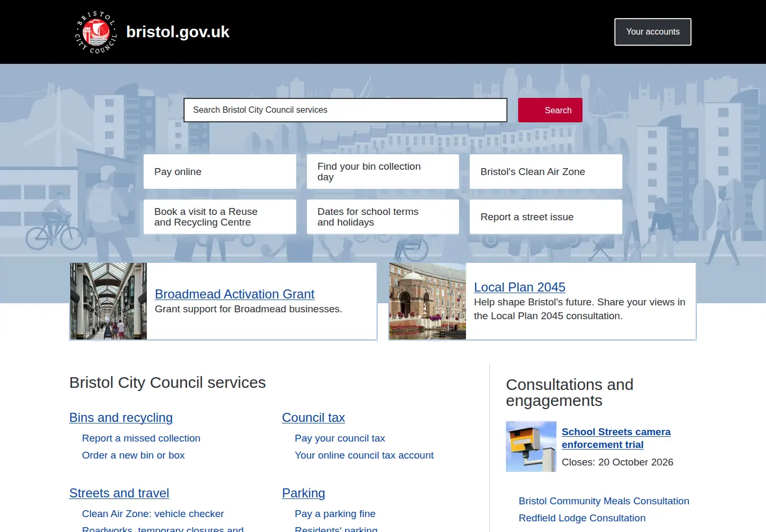This screenshot has width=766, height=532.
Task: Click 'Grant support for Broadmead businesses.' text
Action: [x=248, y=309]
